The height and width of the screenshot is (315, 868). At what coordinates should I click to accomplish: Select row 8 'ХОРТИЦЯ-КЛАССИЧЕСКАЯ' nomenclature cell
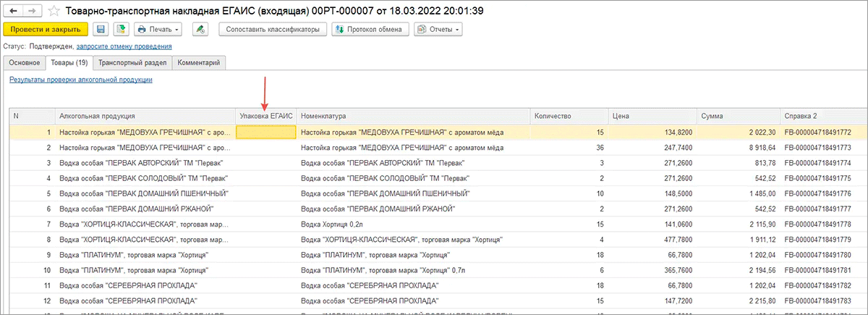[413, 239]
